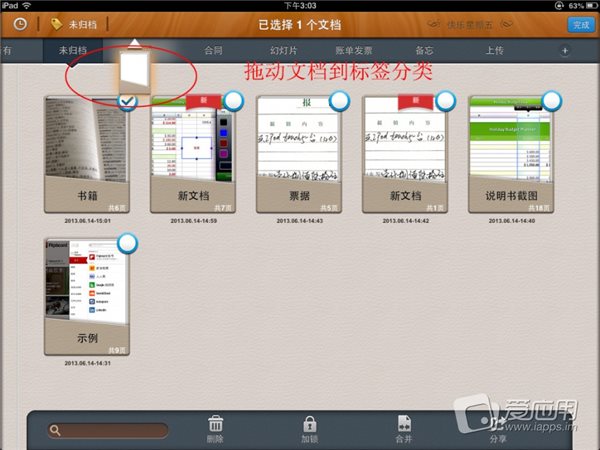600x450 pixels.
Task: Click the 2013.06.14-14:43 date text
Action: click(300, 221)
